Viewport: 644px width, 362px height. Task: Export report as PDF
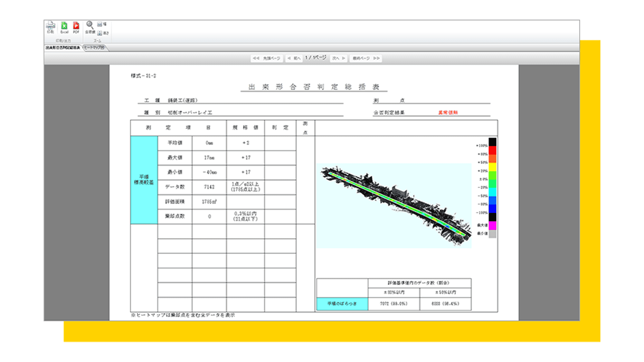coord(76,27)
